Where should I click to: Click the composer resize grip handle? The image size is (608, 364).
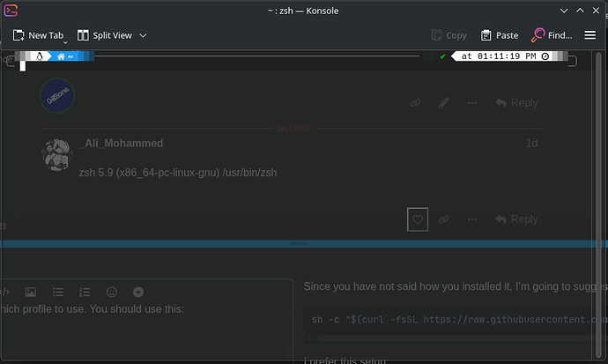pos(299,244)
